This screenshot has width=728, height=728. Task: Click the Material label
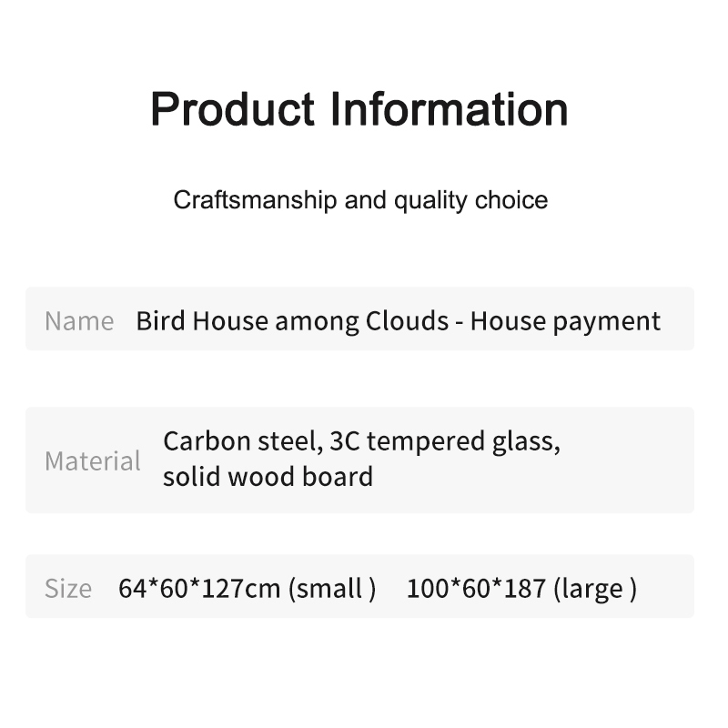92,460
